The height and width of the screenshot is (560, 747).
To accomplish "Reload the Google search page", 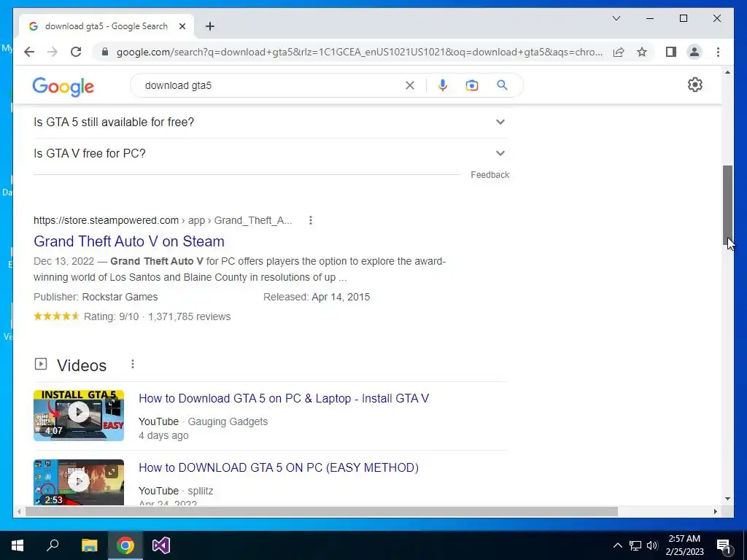I will [76, 52].
